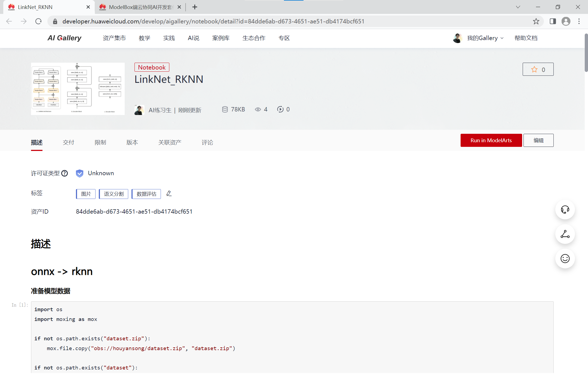Viewport: 588px width, 376px height.
Task: Click the share nodes floating icon
Action: (x=565, y=234)
